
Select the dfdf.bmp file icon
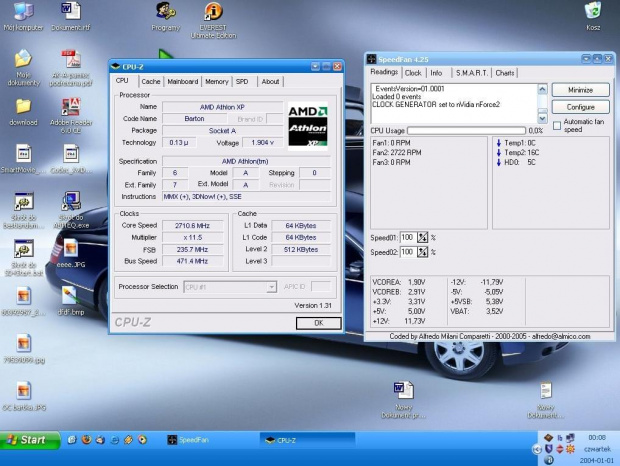click(71, 300)
